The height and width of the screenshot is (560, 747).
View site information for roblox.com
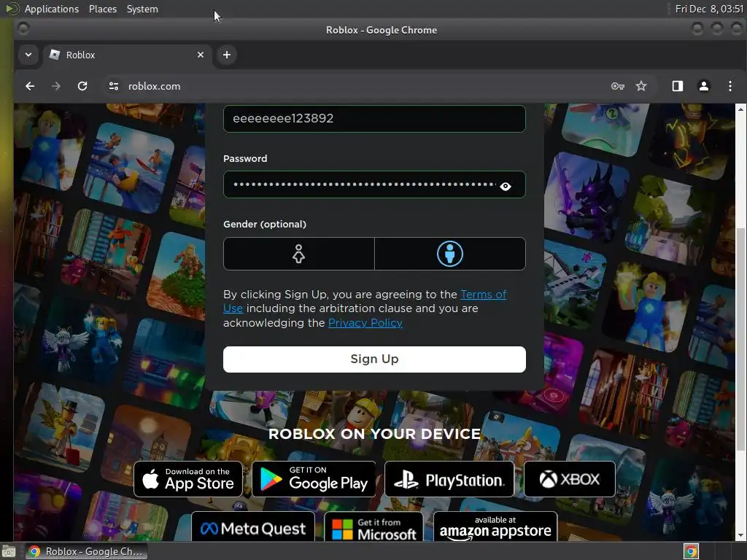[x=113, y=86]
